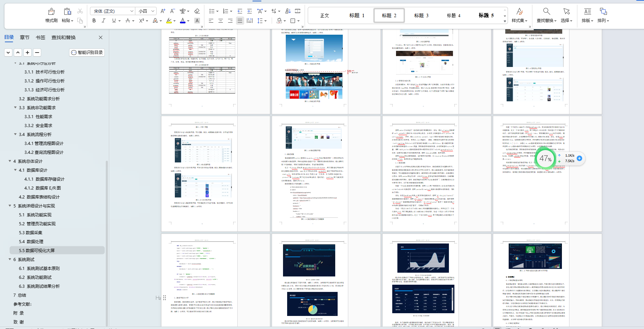This screenshot has height=329, width=644.
Task: Toggle character shading A
Action: pyautogui.click(x=197, y=21)
